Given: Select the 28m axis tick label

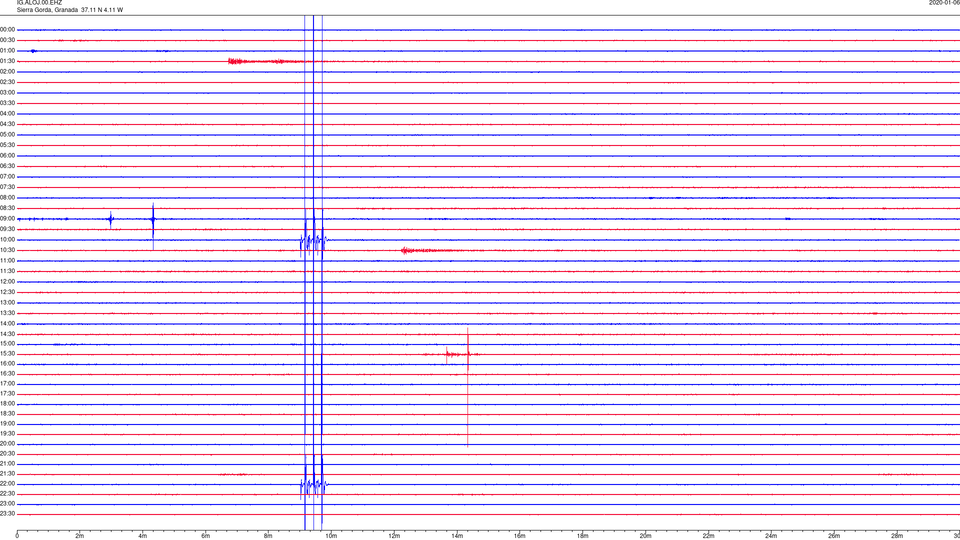Looking at the screenshot, I should point(897,536).
